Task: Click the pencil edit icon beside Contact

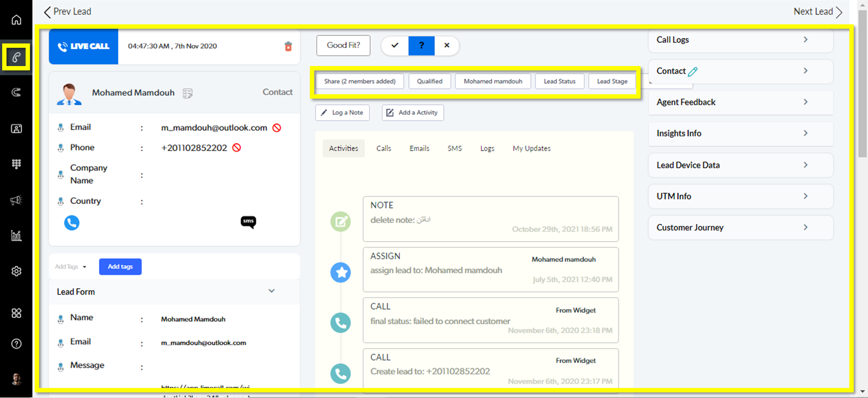Action: coord(693,72)
